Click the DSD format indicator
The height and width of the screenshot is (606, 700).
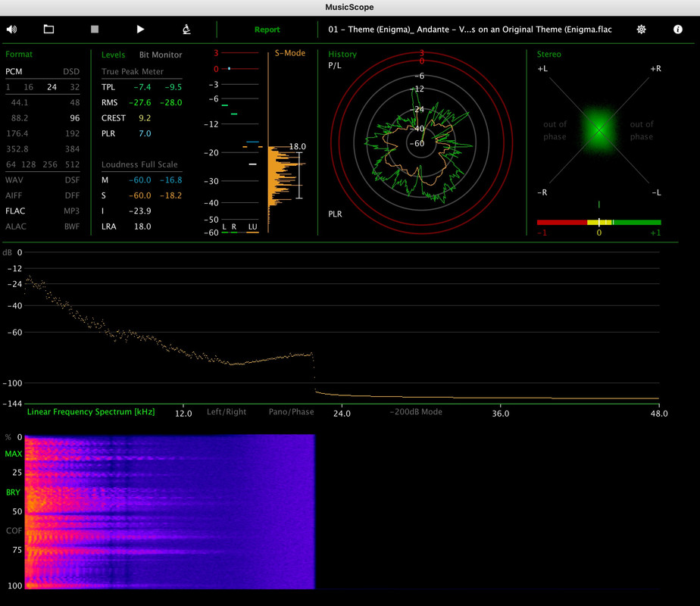pyautogui.click(x=71, y=71)
